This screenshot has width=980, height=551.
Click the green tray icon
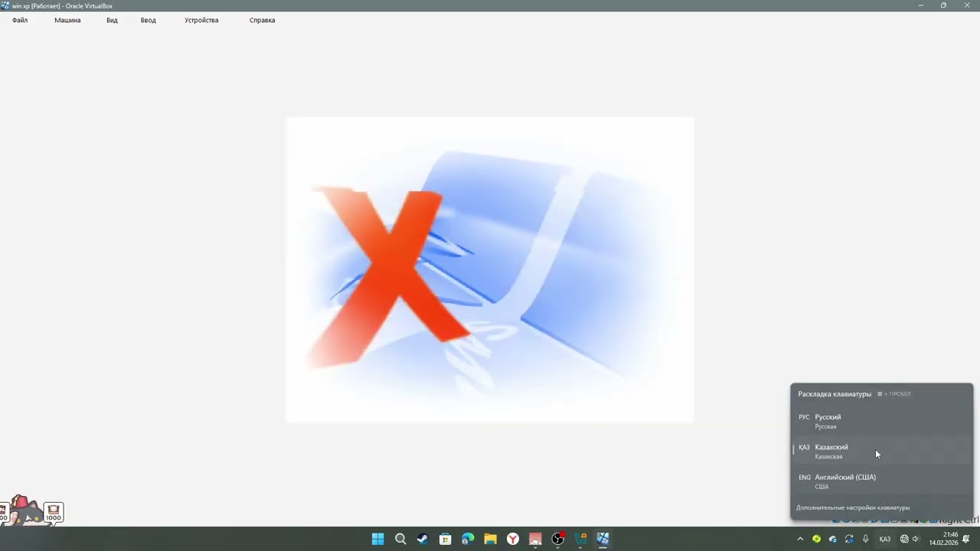tap(817, 539)
